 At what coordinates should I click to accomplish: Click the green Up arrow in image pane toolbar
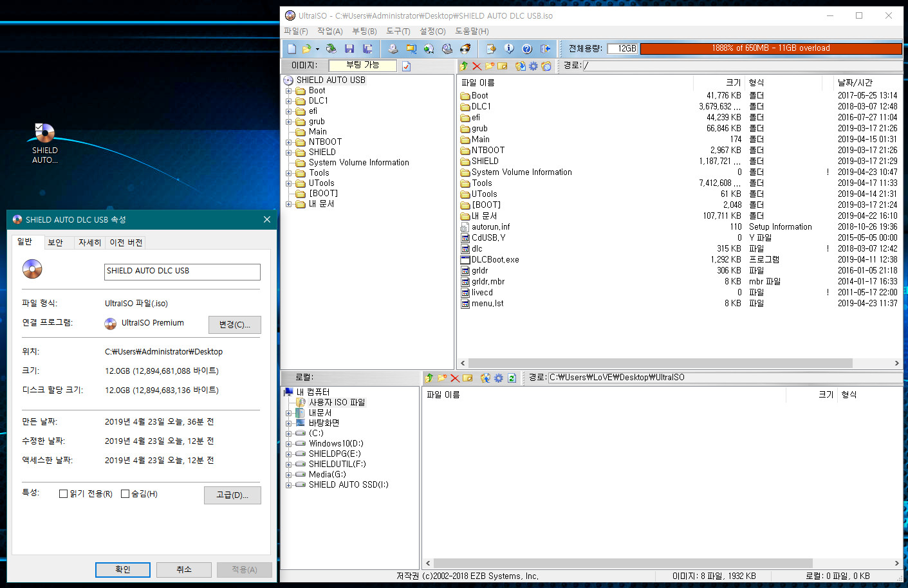[464, 66]
